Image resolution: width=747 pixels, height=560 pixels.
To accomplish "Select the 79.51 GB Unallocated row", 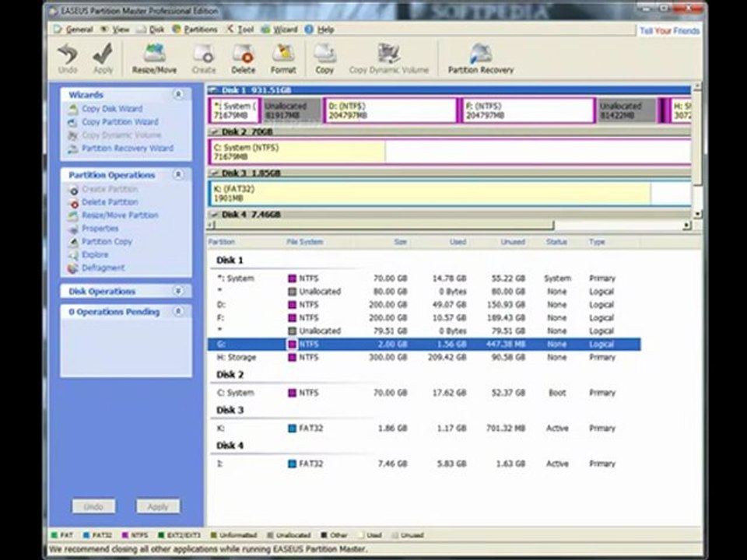I will click(x=424, y=331).
